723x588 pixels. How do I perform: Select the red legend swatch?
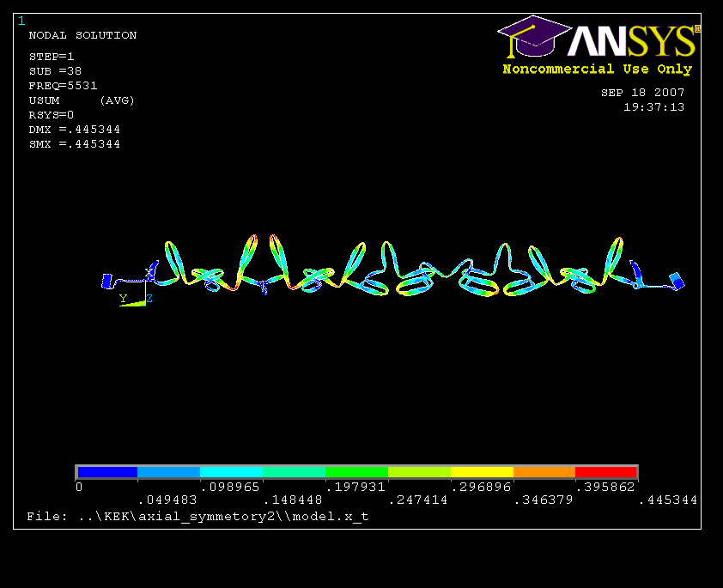pyautogui.click(x=605, y=472)
